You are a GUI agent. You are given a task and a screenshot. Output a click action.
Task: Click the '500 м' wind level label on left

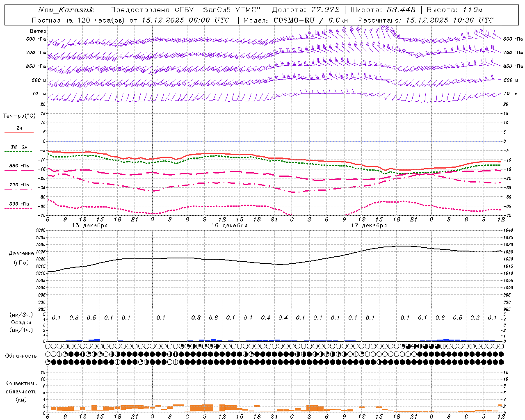[39, 80]
